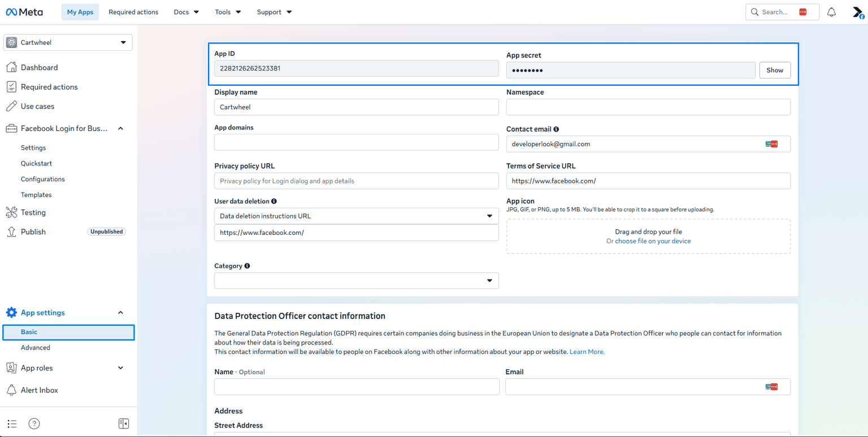Click the Unpublished status badge

107,232
